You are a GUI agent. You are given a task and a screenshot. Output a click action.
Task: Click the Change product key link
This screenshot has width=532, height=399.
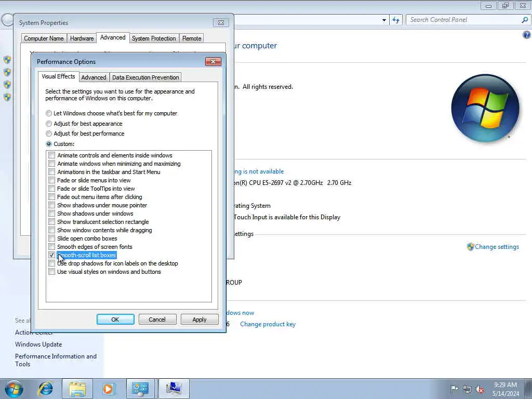coord(268,324)
